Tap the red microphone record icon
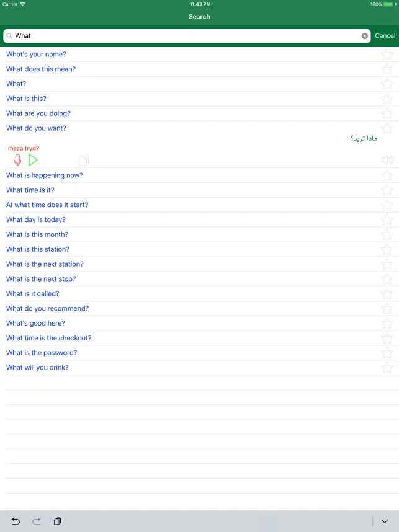The height and width of the screenshot is (532, 399). 17,160
